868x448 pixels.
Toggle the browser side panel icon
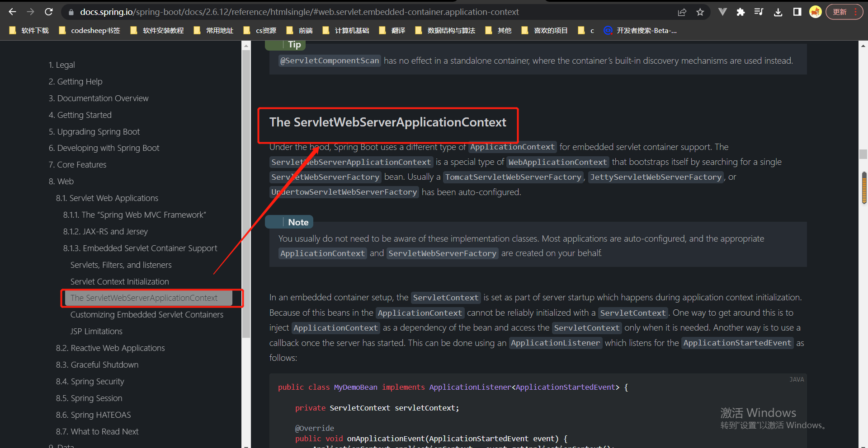[x=797, y=12]
